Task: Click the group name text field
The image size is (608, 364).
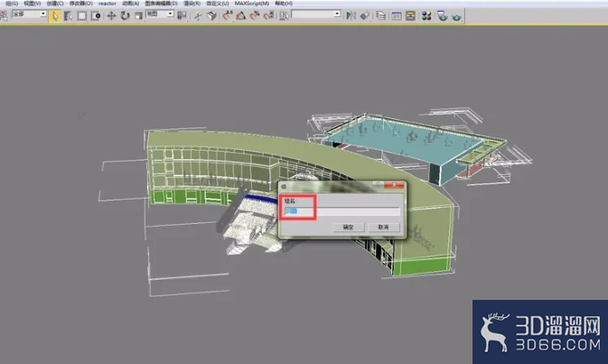Action: (x=342, y=211)
